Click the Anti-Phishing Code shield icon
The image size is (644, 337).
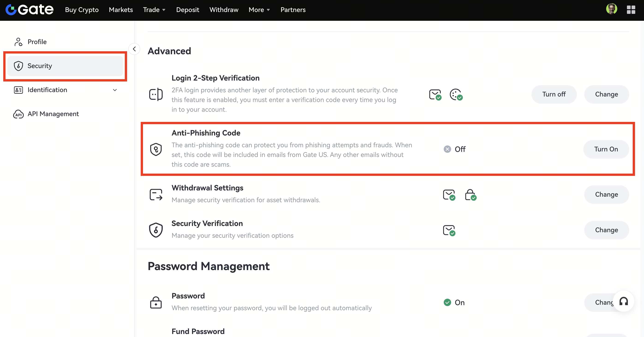156,149
